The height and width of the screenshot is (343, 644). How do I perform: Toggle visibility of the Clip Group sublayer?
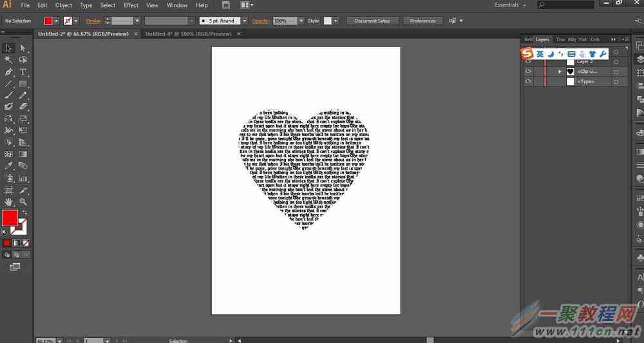coord(528,71)
